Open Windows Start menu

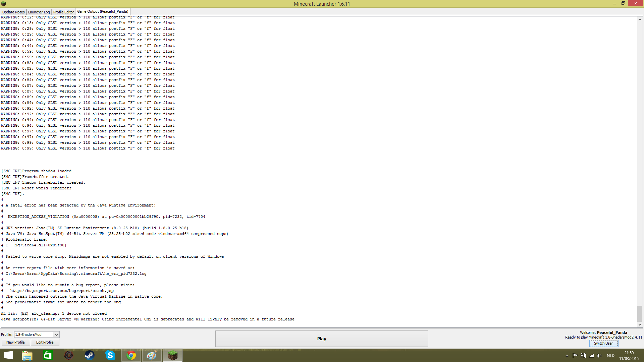click(8, 355)
